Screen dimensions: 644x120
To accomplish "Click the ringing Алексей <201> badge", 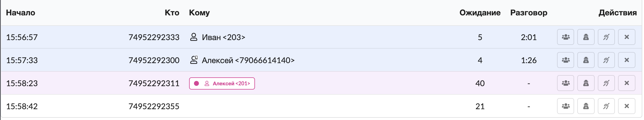I will tap(222, 84).
